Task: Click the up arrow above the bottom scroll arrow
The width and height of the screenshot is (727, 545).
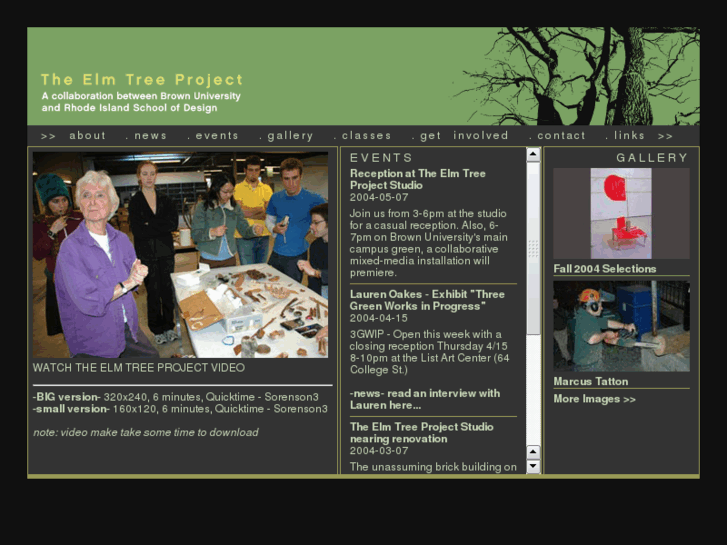Action: (533, 452)
